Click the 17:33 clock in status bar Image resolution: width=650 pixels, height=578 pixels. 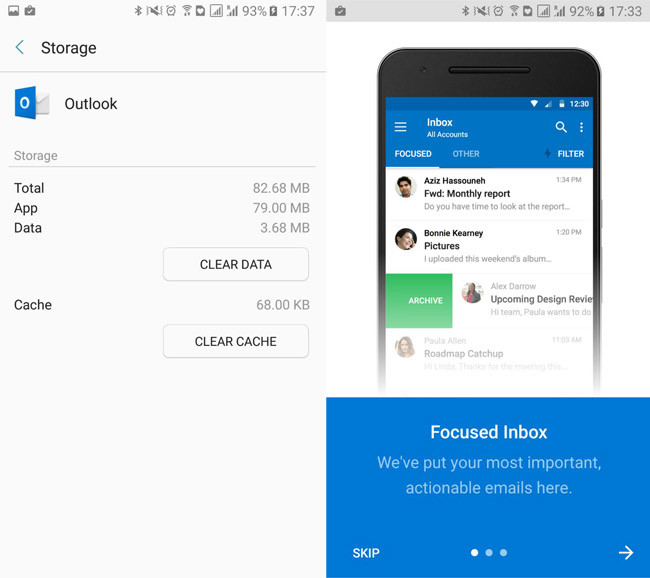(625, 11)
